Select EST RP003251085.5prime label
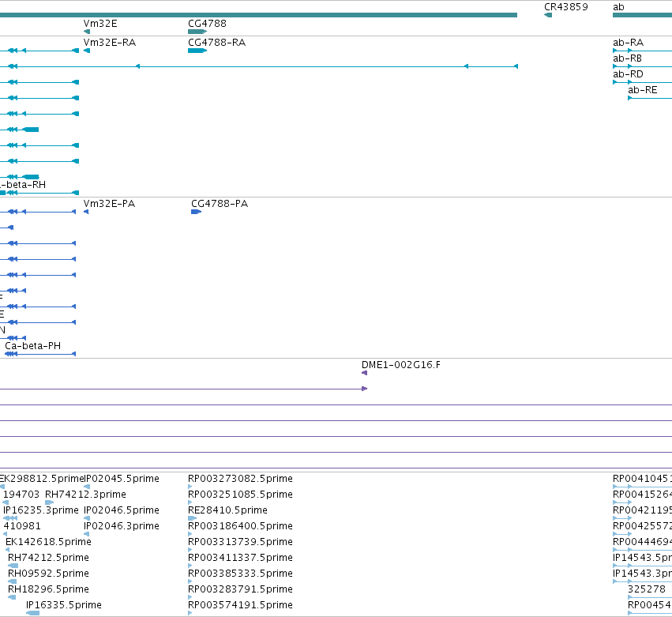Image resolution: width=672 pixels, height=617 pixels. (240, 495)
